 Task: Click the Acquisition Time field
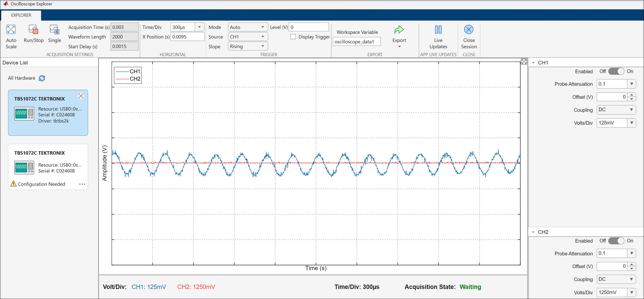pyautogui.click(x=124, y=27)
